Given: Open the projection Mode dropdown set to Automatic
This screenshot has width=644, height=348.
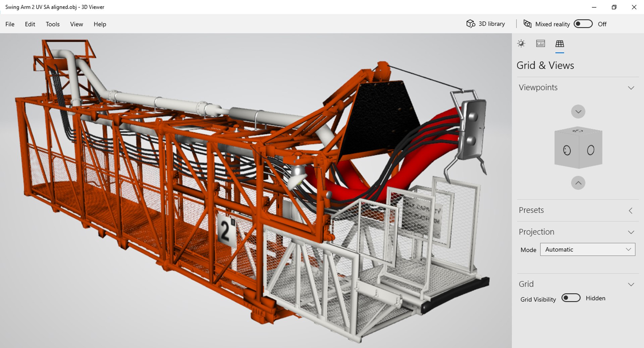Looking at the screenshot, I should point(588,249).
